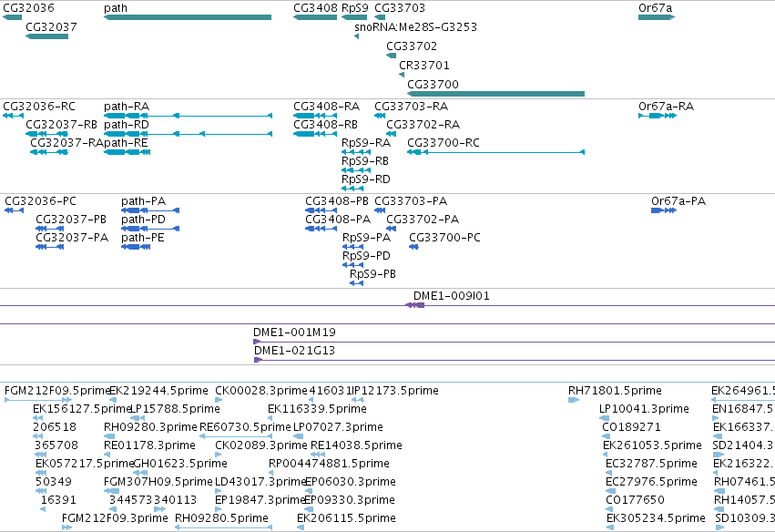Open the RpS9-RD transcript label
This screenshot has width=775, height=532.
pos(366,179)
